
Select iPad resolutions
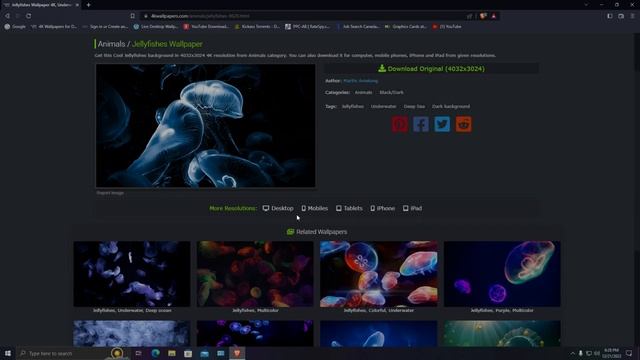click(x=412, y=208)
